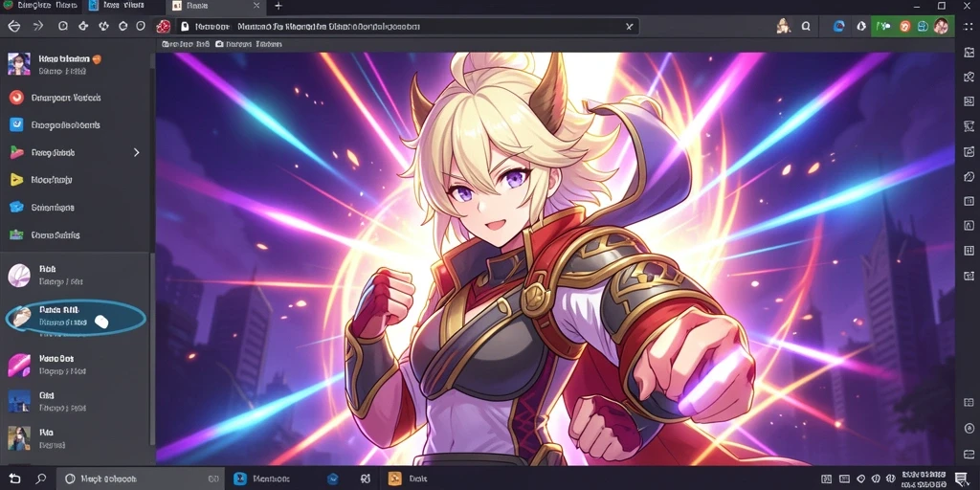Open the orange app icon on the taskbar
This screenshot has height=490, width=980.
[394, 479]
